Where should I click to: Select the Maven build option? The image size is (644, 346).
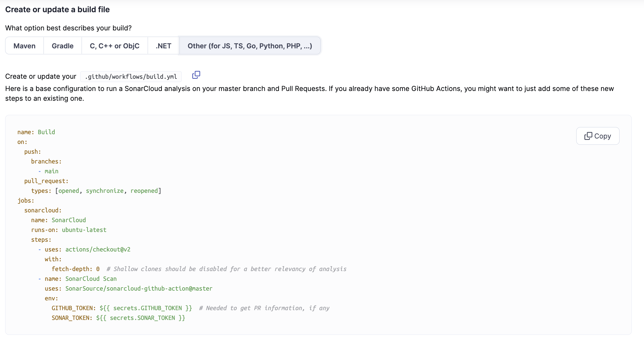[x=24, y=46]
